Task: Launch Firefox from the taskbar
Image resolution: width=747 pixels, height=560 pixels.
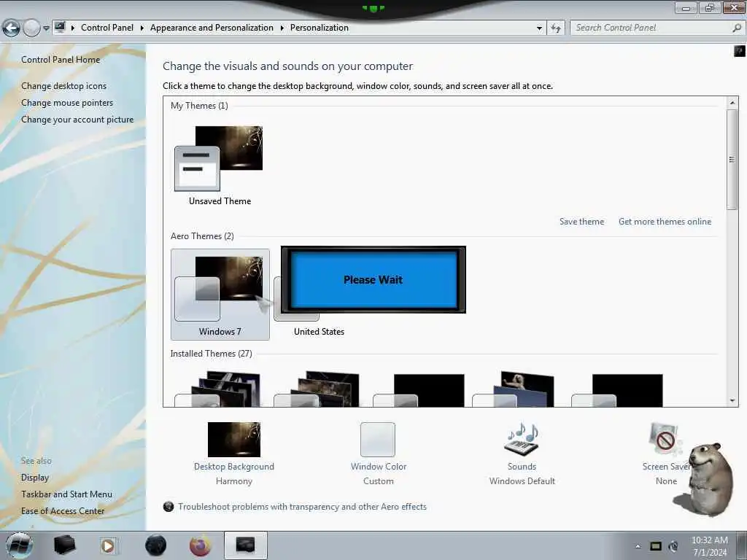Action: point(200,545)
